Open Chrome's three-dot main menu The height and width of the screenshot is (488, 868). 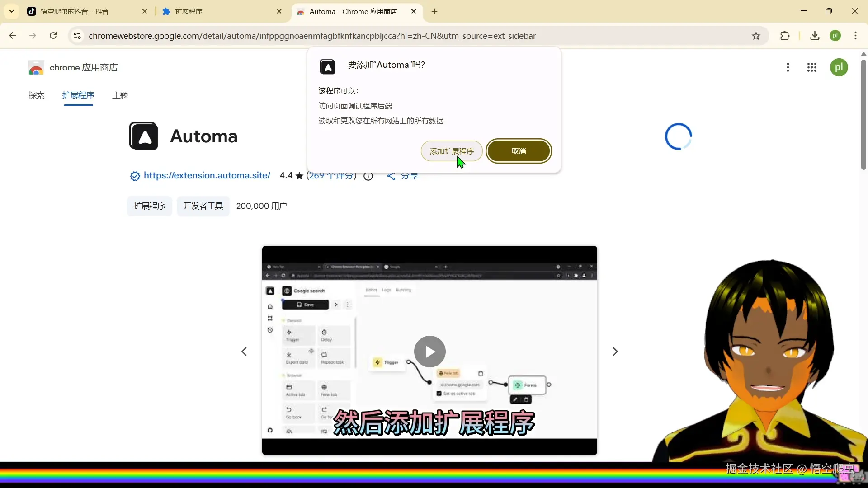(x=855, y=36)
